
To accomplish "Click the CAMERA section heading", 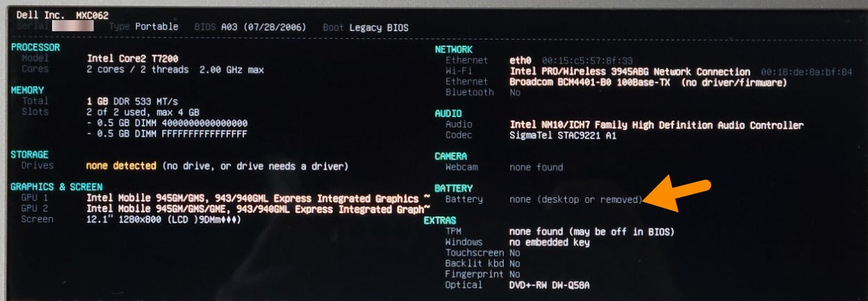I will [451, 157].
